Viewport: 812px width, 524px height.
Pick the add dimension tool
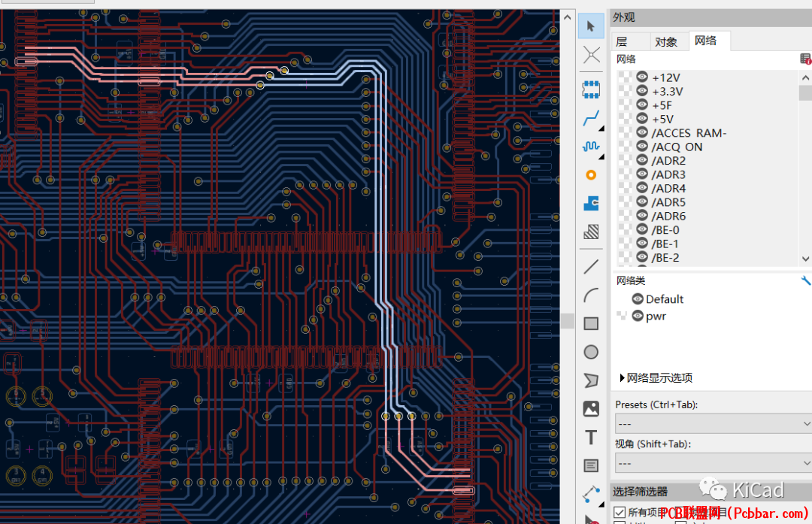591,494
